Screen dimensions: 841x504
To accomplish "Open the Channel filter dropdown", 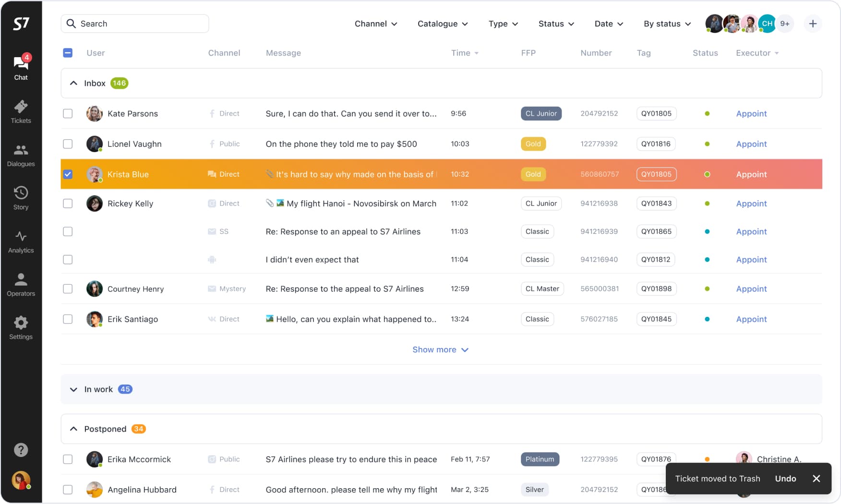I will click(376, 24).
